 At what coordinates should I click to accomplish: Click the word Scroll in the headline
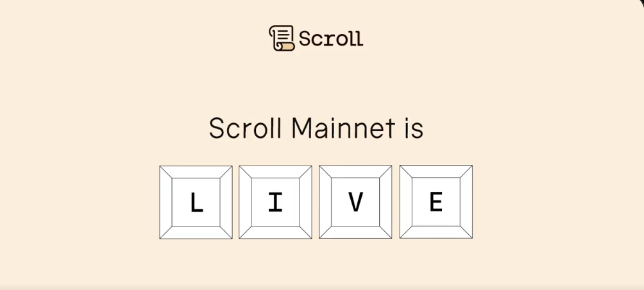click(245, 128)
